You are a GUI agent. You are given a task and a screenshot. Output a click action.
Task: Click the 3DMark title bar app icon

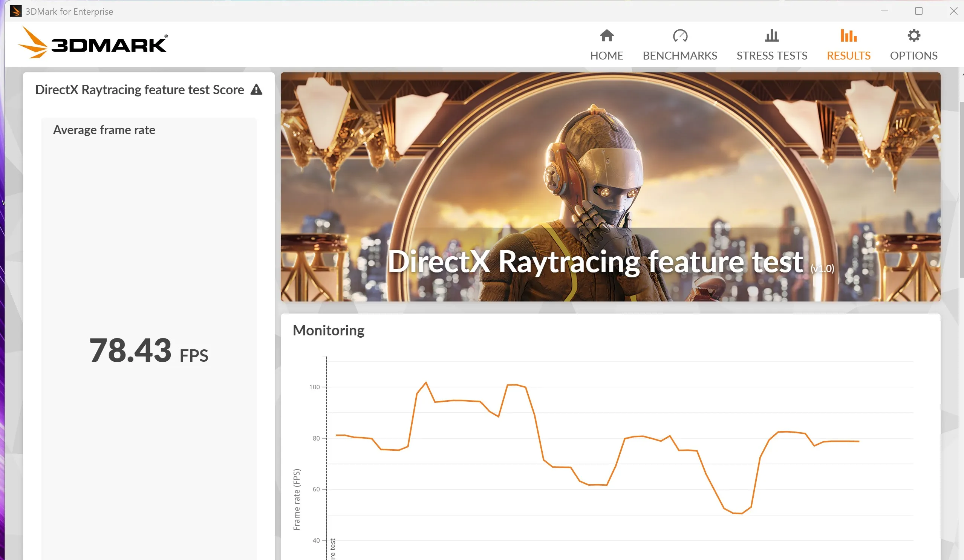[x=15, y=11]
